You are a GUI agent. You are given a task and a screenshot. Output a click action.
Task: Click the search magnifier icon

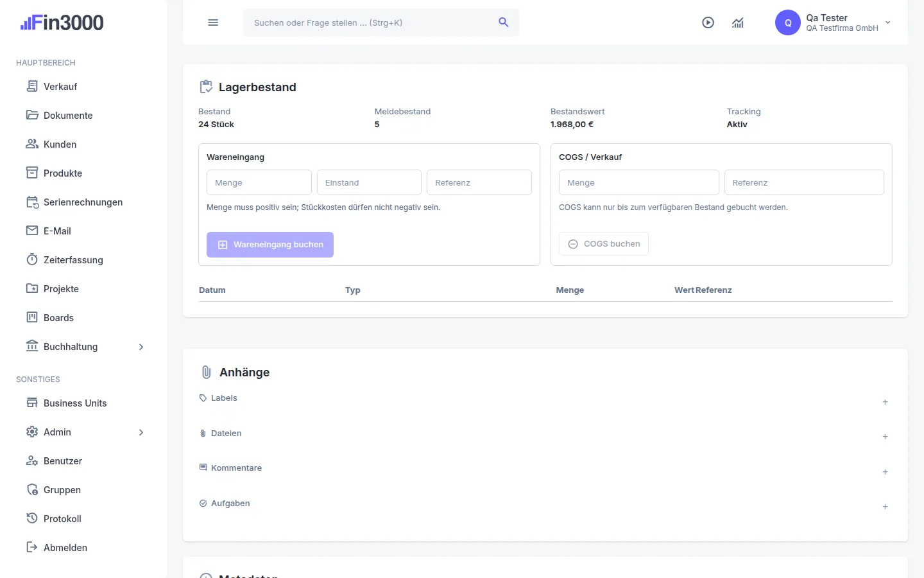[504, 22]
